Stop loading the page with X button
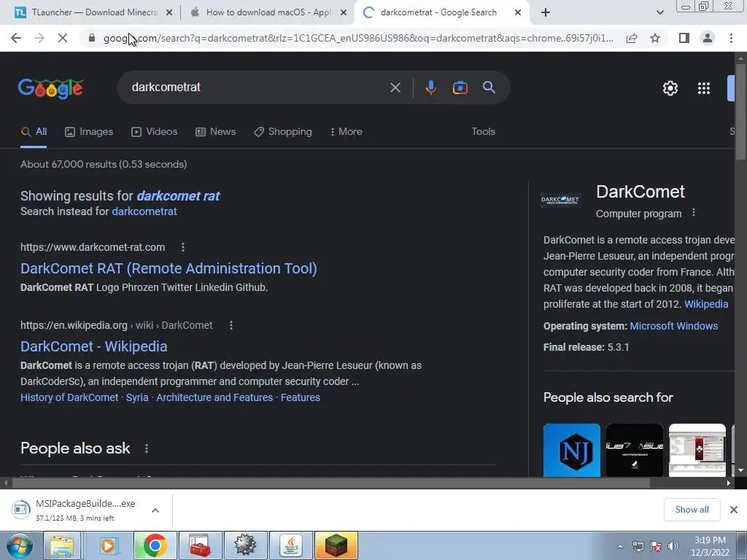 pos(63,38)
